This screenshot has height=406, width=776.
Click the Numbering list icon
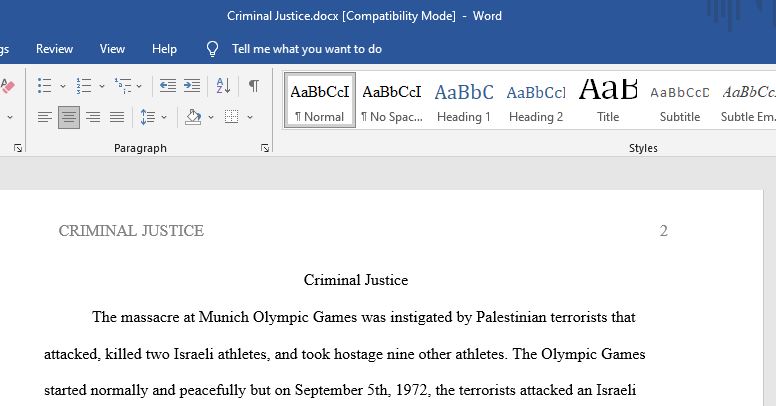click(x=84, y=86)
